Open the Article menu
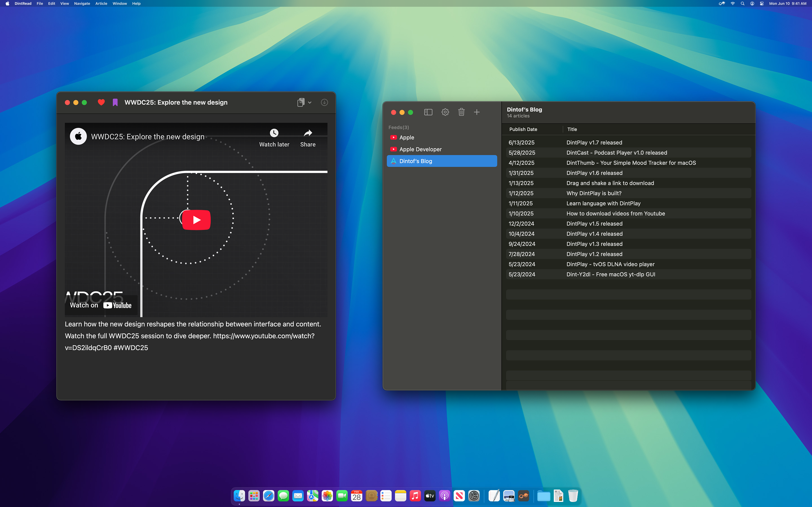This screenshot has height=507, width=812. (x=101, y=3)
